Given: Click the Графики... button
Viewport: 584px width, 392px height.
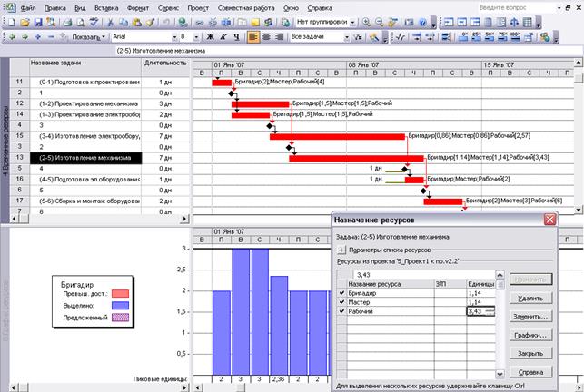Looking at the screenshot, I should [x=530, y=336].
